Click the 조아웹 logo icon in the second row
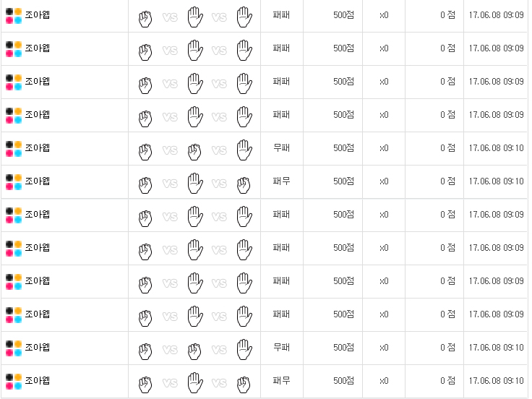Image resolution: width=532 pixels, height=399 pixels. pyautogui.click(x=14, y=48)
